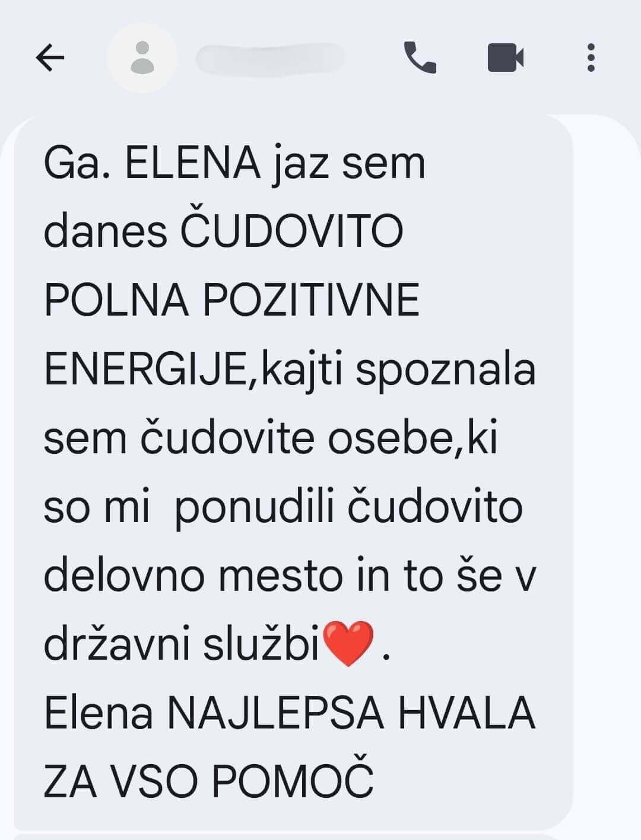This screenshot has width=641, height=840.
Task: Click the word 'danes' in second line
Action: tap(106, 231)
